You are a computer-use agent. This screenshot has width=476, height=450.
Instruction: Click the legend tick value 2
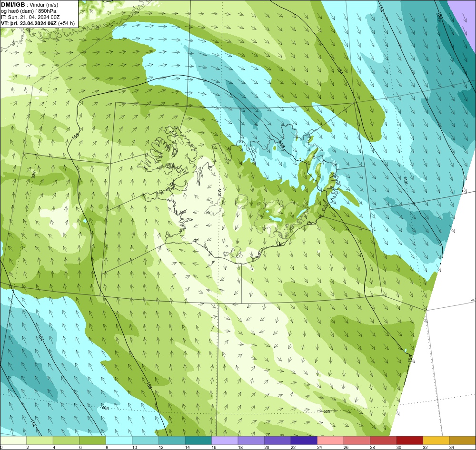(28, 447)
